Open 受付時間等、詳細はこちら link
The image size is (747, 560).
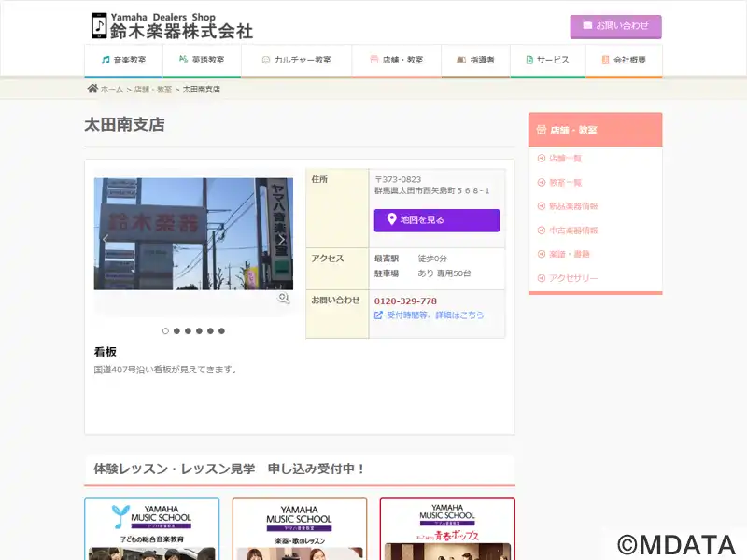(435, 315)
